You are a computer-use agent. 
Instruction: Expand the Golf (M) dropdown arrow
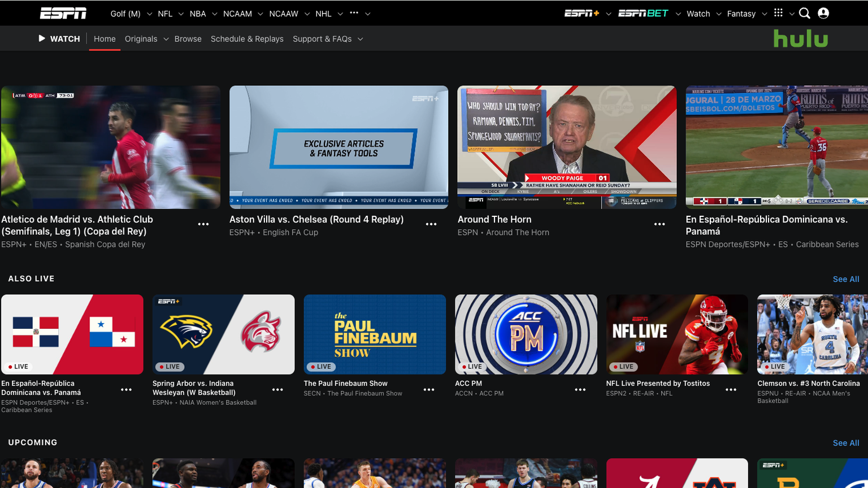[x=149, y=14]
